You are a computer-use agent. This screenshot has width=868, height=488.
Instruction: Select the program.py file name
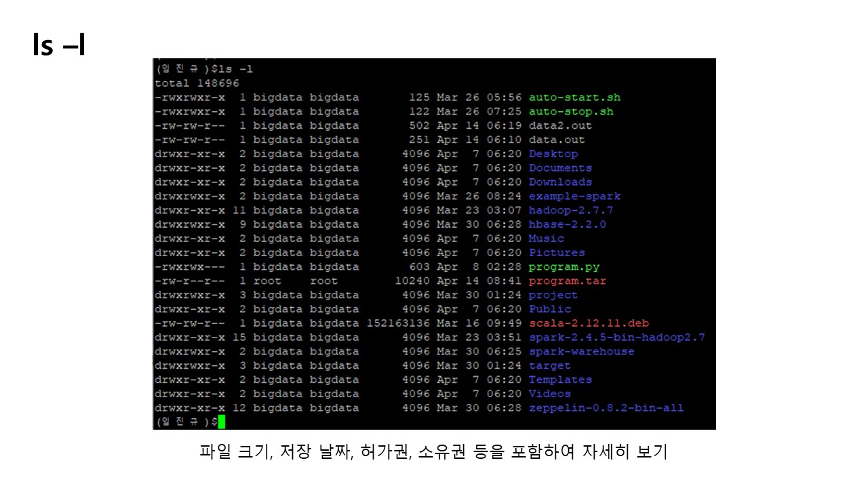564,267
